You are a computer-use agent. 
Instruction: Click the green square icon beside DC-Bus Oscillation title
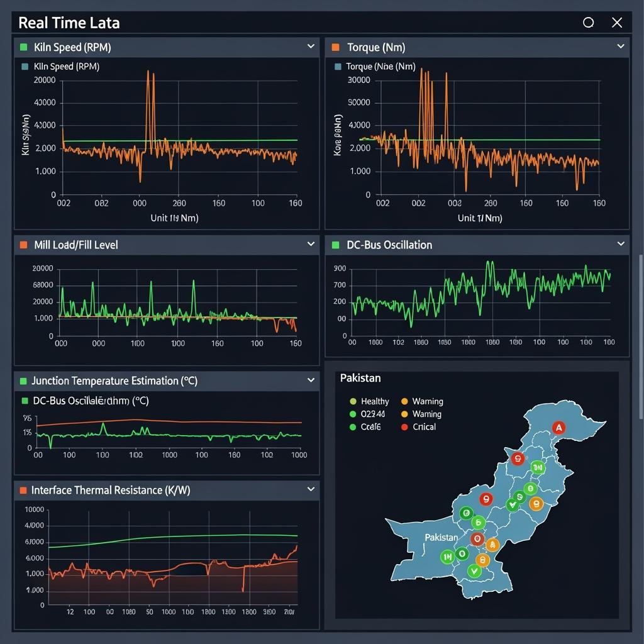pos(335,245)
